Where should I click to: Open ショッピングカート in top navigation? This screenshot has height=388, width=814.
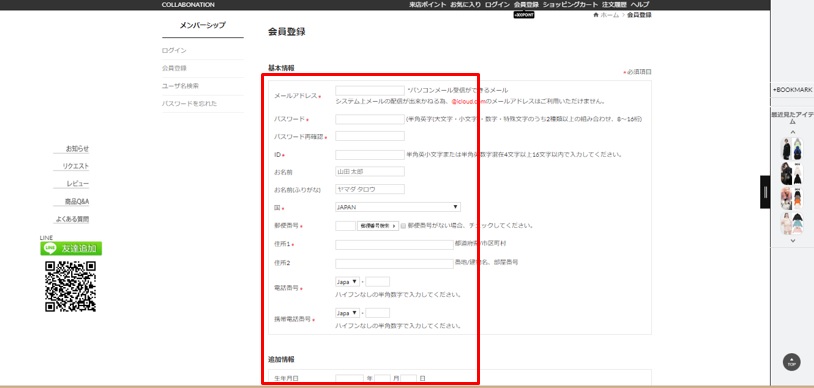click(570, 5)
